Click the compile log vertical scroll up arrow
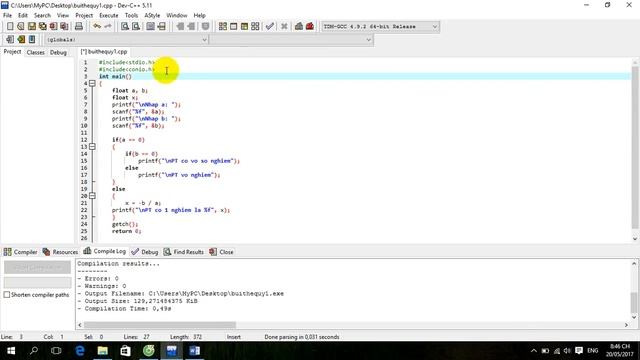The width and height of the screenshot is (640, 360). [634, 263]
